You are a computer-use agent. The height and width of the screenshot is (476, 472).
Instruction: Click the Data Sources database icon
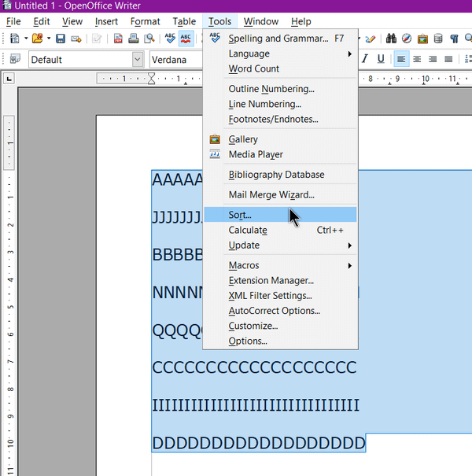[438, 39]
